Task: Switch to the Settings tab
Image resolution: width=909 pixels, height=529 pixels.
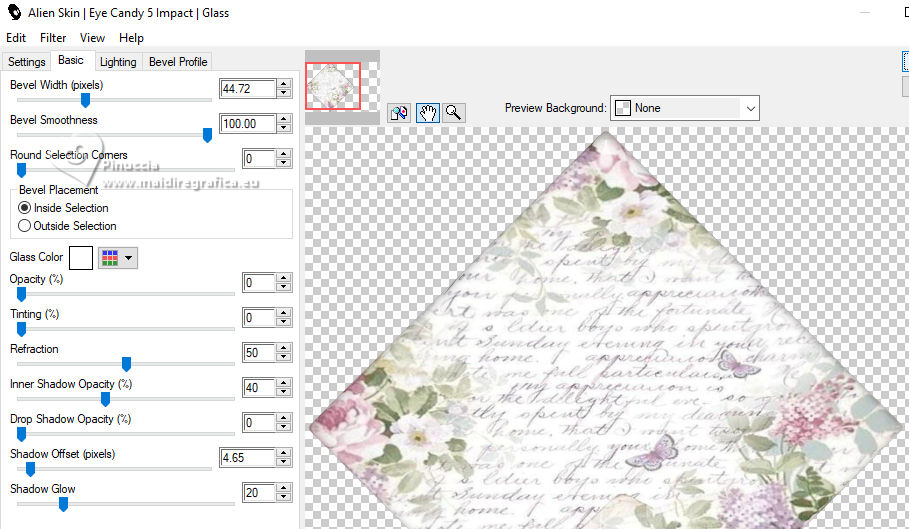Action: pyautogui.click(x=27, y=61)
